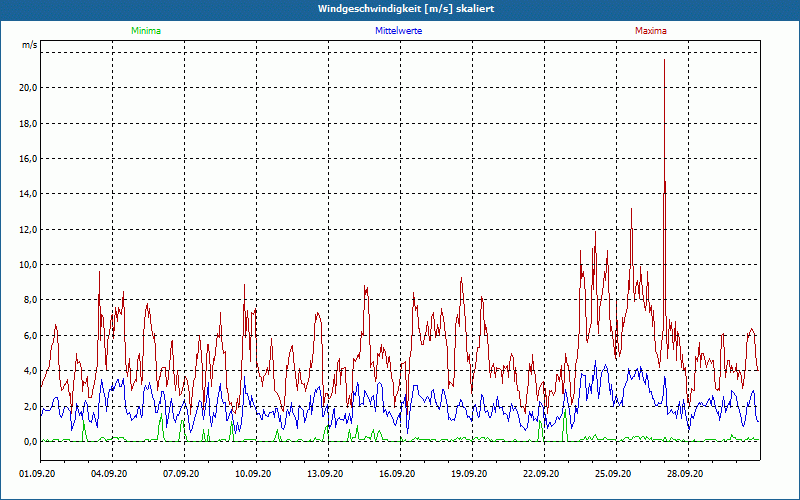Click the 14,0 y-axis value
The width and height of the screenshot is (800, 500).
(x=28, y=194)
